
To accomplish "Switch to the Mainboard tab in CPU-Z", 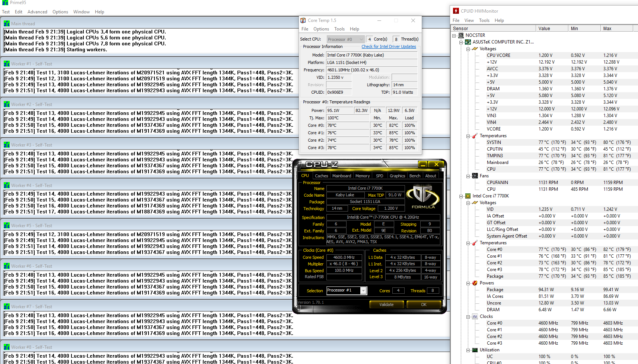I will click(x=342, y=176).
